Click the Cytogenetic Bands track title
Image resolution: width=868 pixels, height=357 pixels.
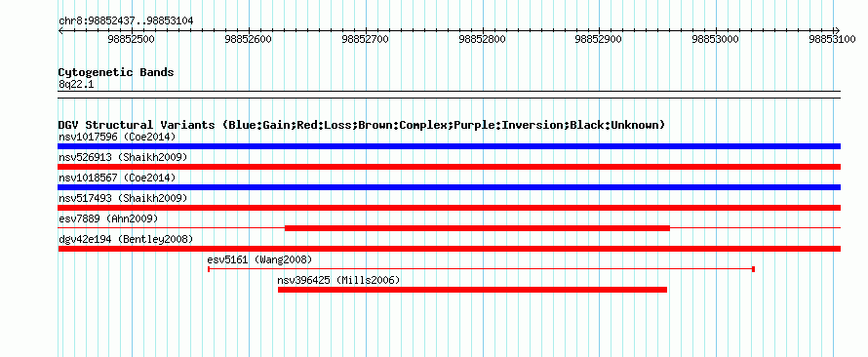click(116, 72)
